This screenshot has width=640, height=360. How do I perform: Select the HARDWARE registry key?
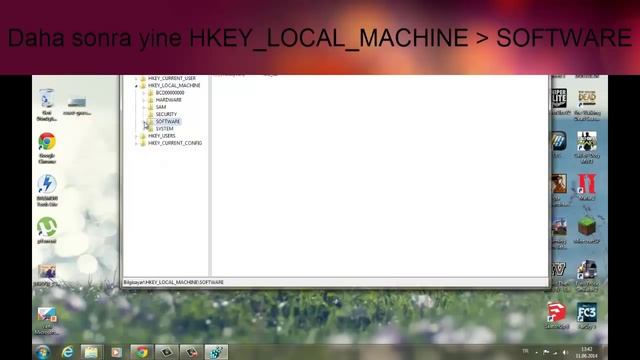pyautogui.click(x=169, y=100)
